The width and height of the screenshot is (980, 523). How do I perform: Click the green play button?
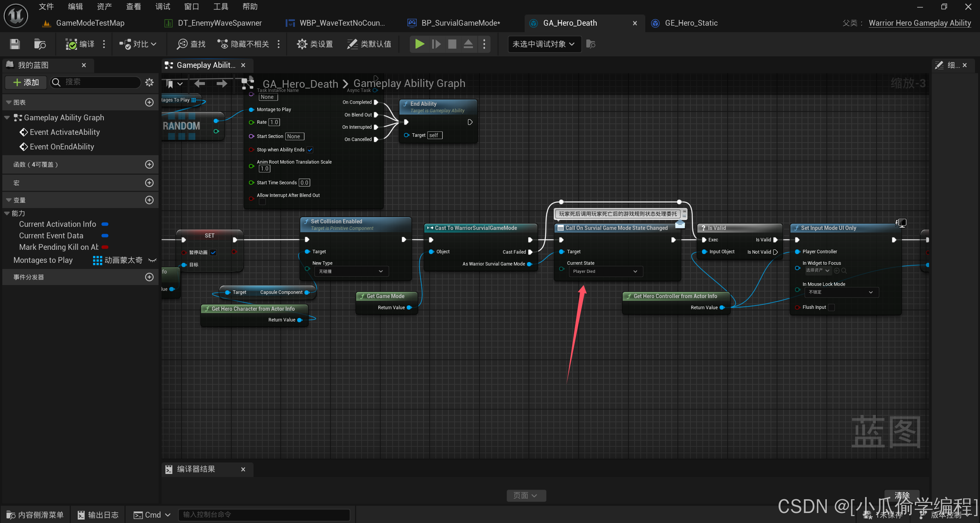(420, 44)
